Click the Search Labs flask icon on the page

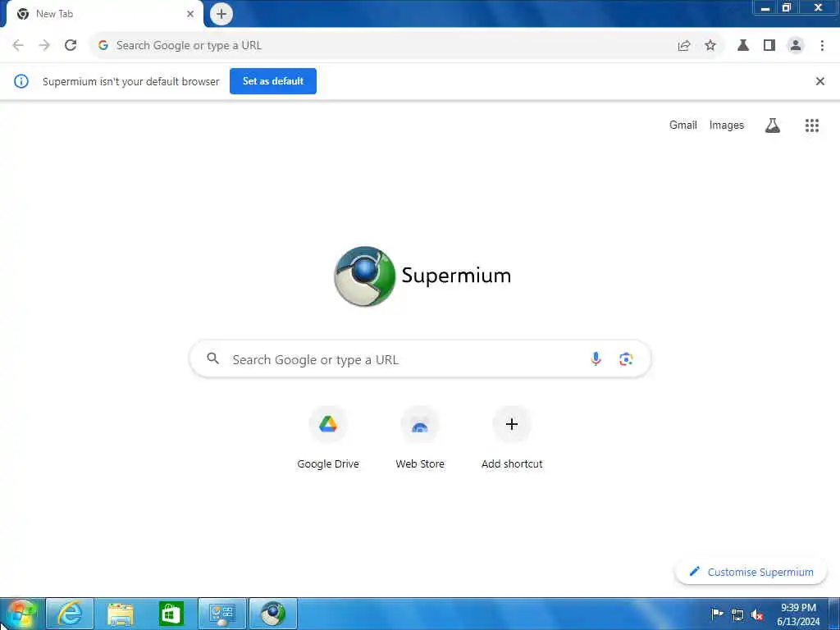coord(773,126)
